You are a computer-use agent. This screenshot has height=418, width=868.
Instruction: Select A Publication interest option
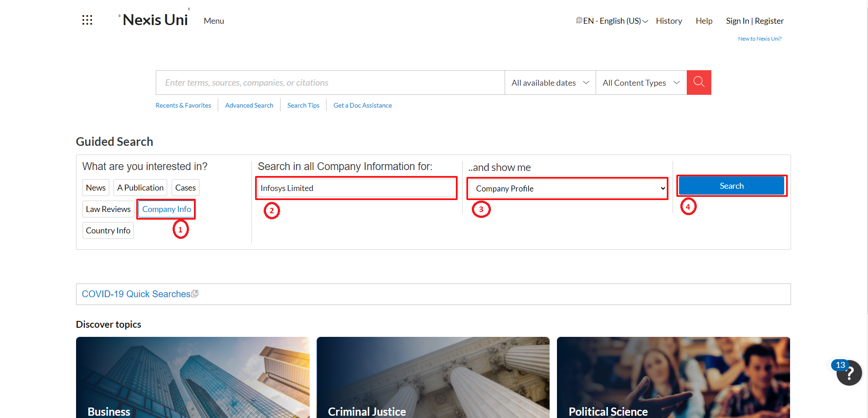point(140,188)
